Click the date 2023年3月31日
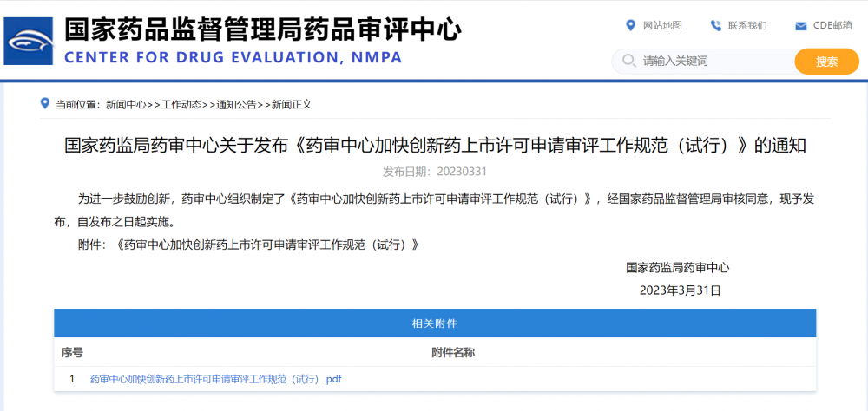 681,290
